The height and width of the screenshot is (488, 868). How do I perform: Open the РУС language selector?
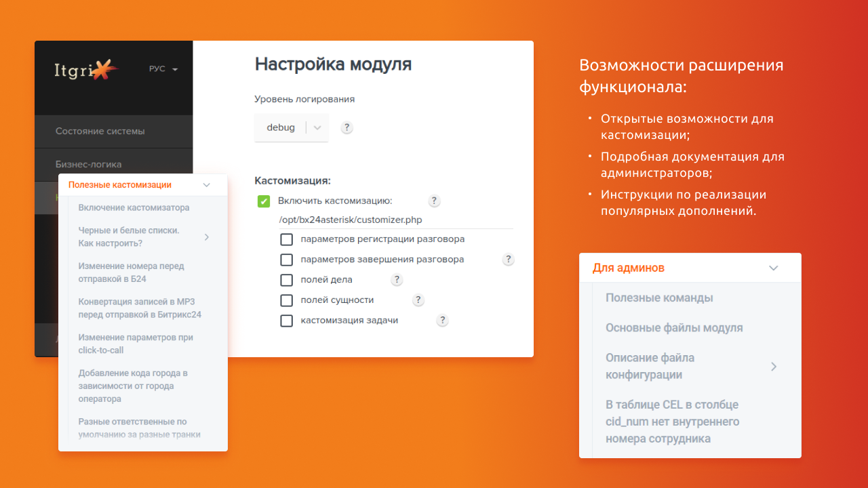coord(163,68)
